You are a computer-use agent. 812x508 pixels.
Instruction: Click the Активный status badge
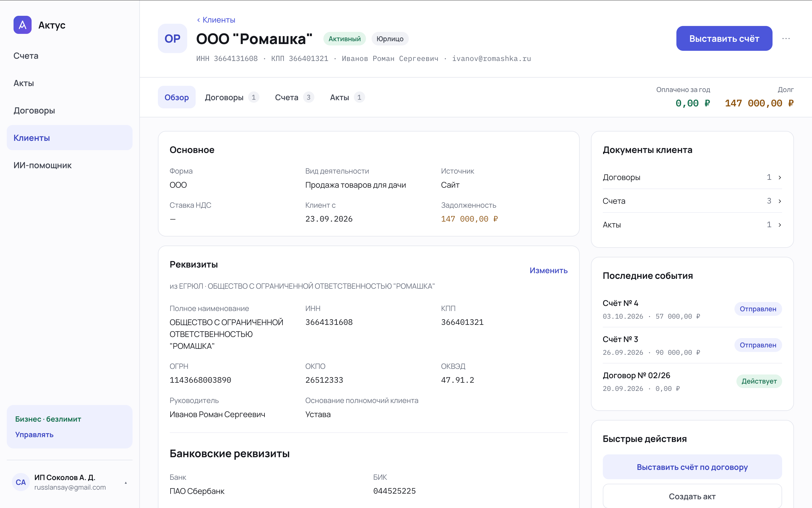(345, 39)
